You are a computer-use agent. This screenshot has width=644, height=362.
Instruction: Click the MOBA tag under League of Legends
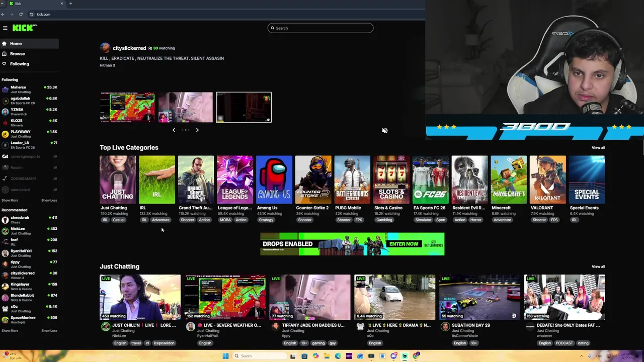(225, 220)
